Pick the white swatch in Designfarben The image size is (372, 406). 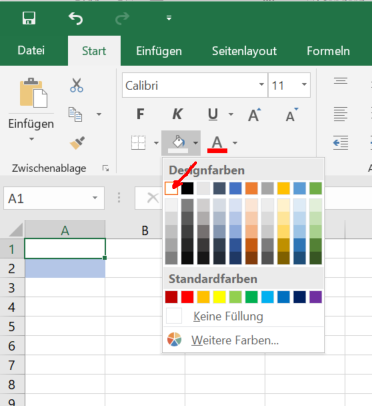coord(171,188)
